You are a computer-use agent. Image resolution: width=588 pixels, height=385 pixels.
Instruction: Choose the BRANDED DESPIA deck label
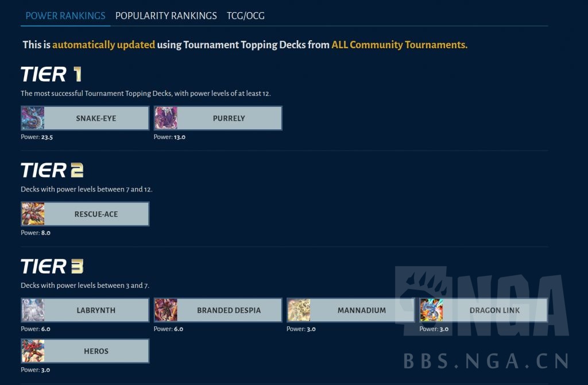click(229, 310)
